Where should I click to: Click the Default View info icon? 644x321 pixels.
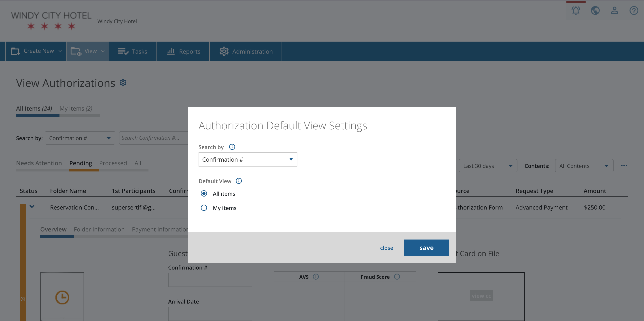[x=239, y=181]
